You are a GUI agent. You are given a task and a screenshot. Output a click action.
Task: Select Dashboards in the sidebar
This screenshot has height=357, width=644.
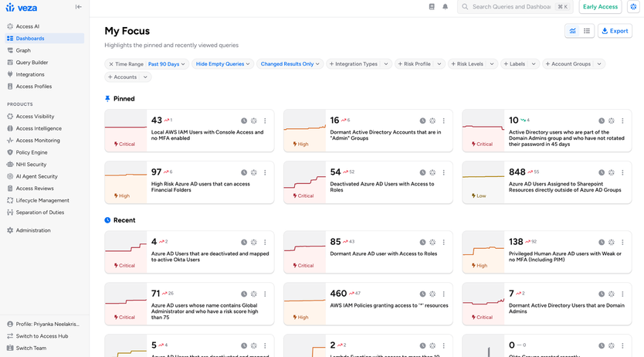click(x=44, y=38)
